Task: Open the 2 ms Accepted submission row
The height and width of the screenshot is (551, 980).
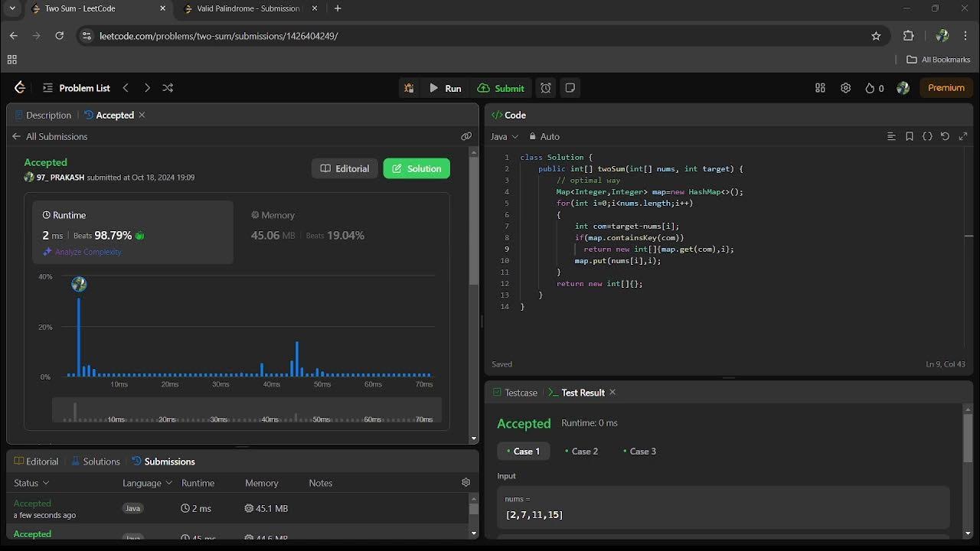Action: (x=237, y=508)
